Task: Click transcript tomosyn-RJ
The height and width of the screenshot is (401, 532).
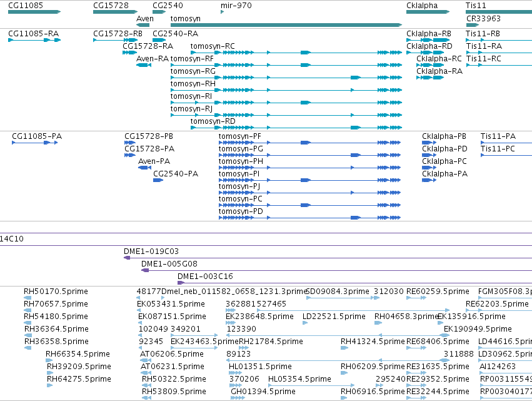Action: coord(191,109)
